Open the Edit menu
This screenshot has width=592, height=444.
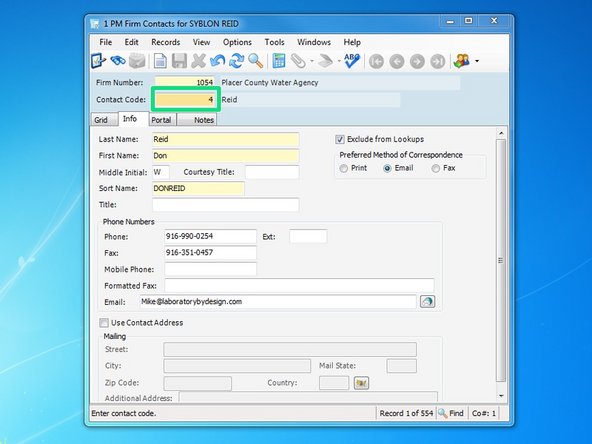131,42
